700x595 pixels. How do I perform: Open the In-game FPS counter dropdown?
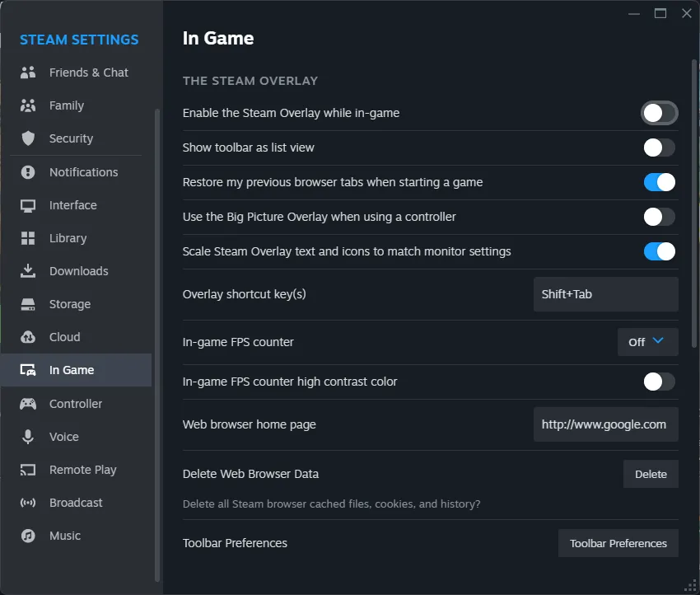[x=647, y=342]
